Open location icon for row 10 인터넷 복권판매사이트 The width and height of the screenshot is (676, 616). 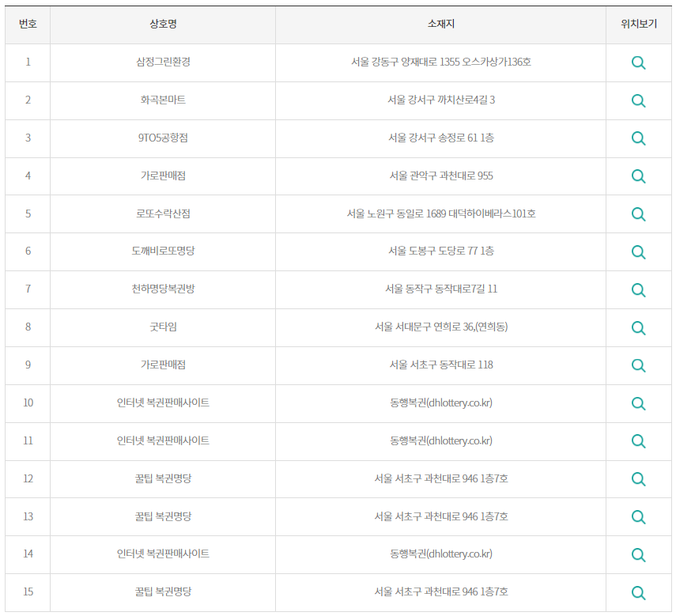tap(639, 403)
